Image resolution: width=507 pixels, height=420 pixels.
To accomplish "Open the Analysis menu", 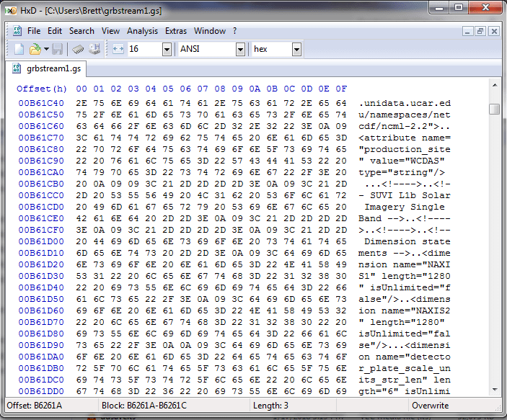I will 142,31.
